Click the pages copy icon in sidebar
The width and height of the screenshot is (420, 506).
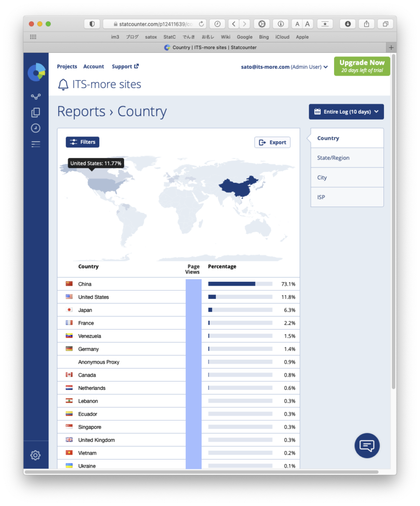click(36, 113)
